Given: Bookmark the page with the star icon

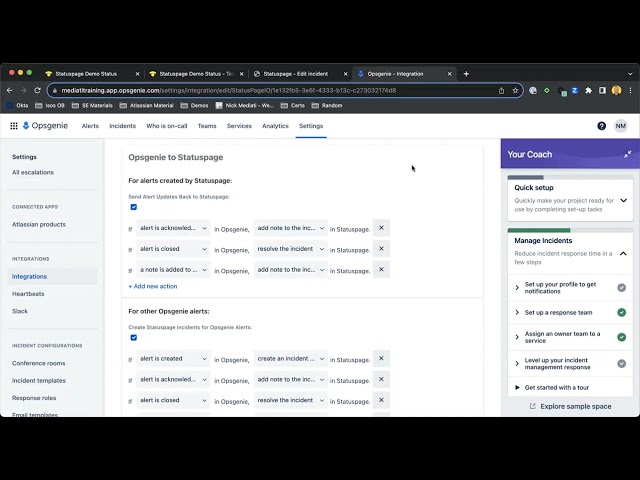Looking at the screenshot, I should point(515,91).
